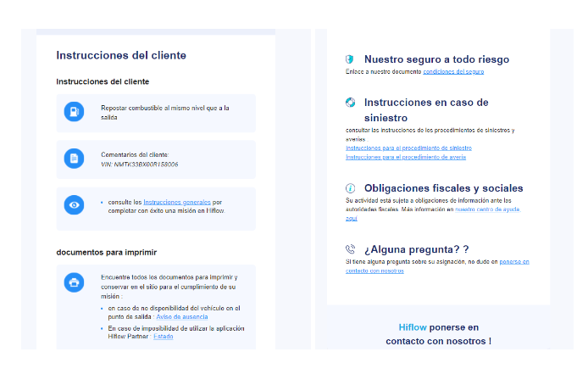The image size is (588, 374).
Task: Open the condiciones del seguro link
Action: point(453,72)
